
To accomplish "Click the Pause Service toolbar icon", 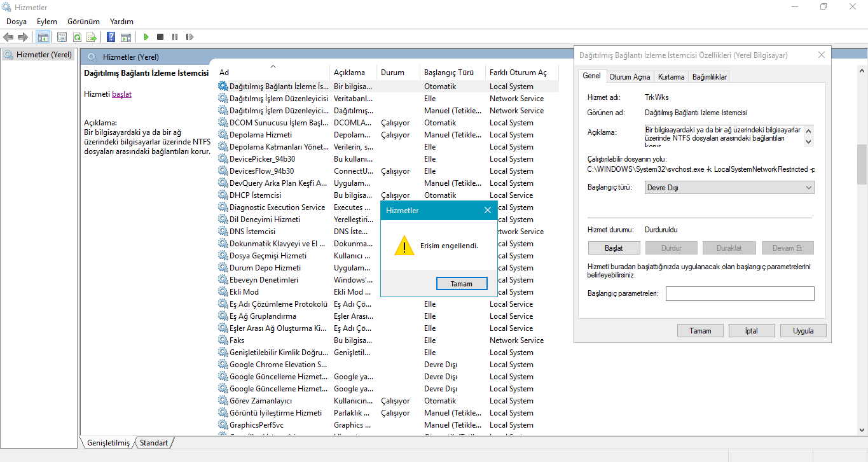I will pos(175,38).
